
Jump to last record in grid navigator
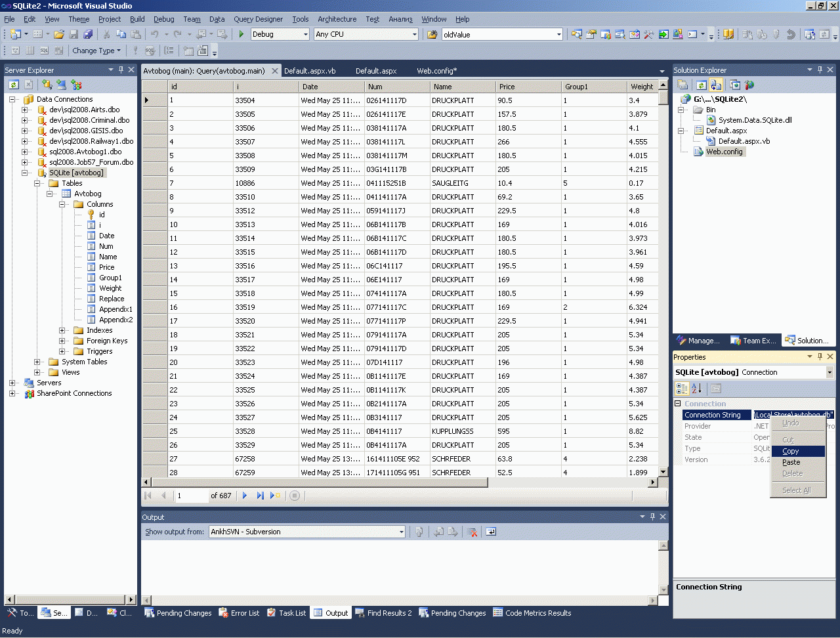click(260, 496)
